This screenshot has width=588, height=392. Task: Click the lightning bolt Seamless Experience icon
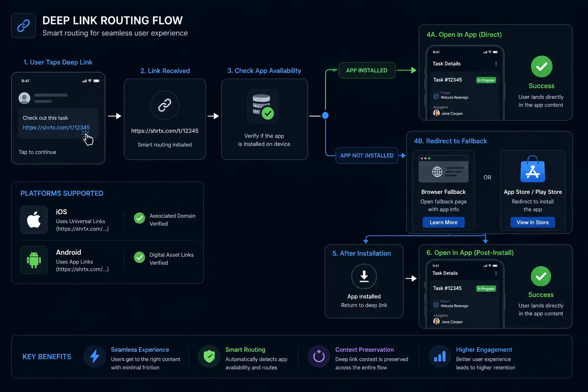tap(95, 356)
